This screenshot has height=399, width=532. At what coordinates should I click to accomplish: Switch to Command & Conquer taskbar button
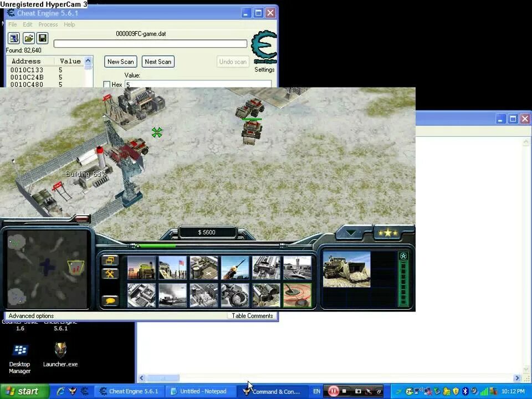pyautogui.click(x=273, y=391)
